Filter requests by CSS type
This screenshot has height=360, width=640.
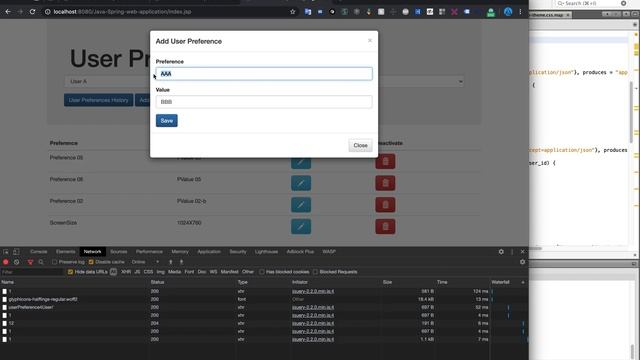coord(148,272)
